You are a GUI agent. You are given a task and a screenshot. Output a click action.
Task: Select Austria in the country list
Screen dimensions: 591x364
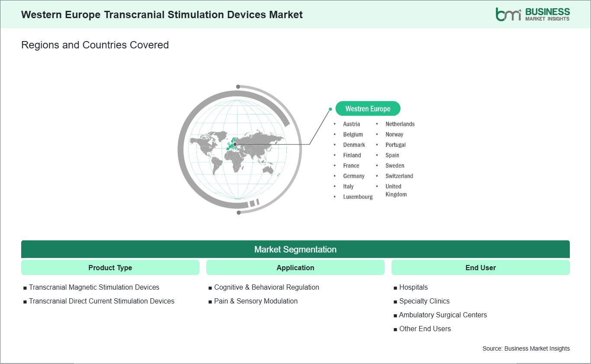click(x=351, y=124)
